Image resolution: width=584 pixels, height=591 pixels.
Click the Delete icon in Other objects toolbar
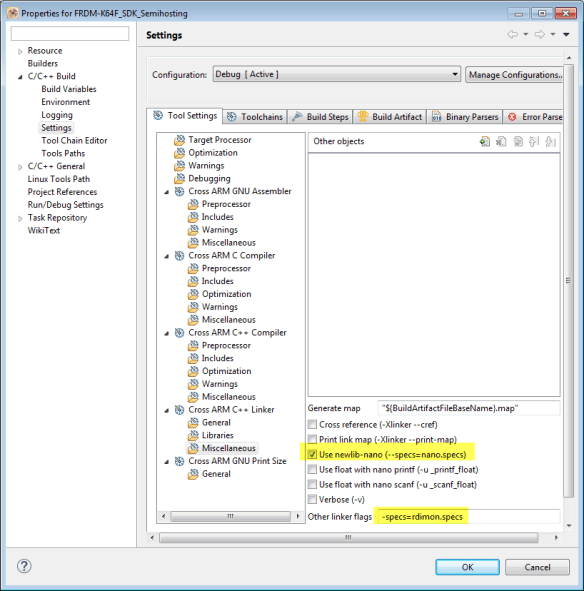pos(501,142)
